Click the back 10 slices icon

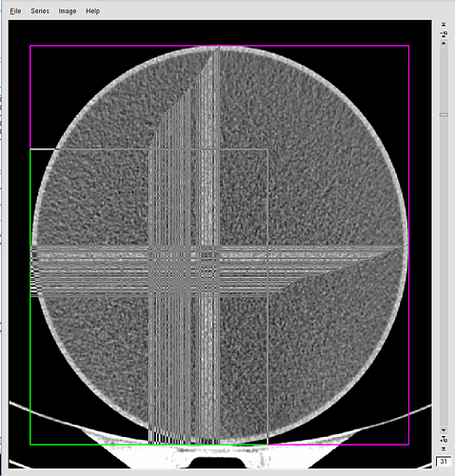click(444, 33)
